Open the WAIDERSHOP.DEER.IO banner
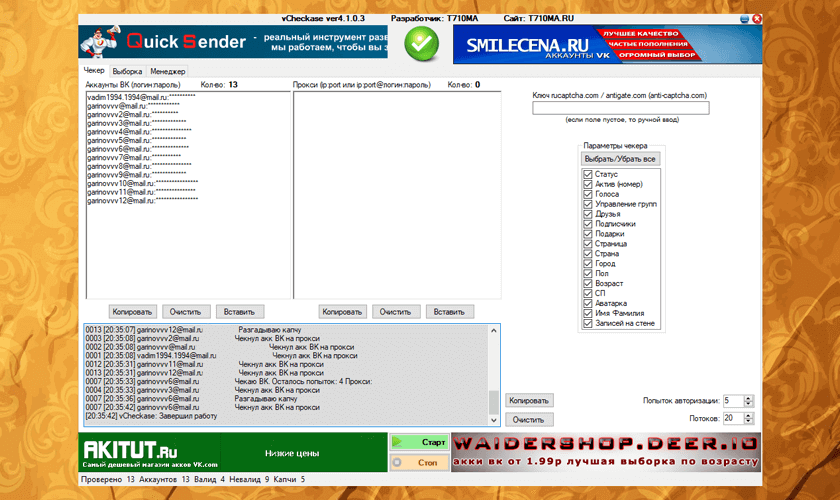This screenshot has height=500, width=840. [606, 452]
